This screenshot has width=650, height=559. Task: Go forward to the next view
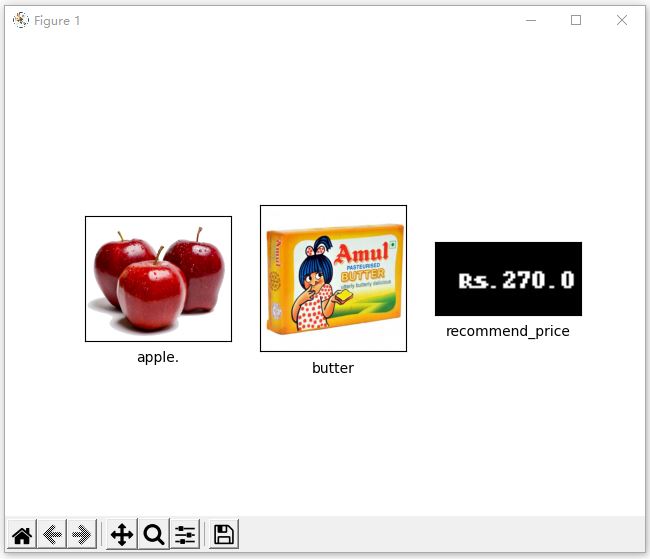point(82,534)
